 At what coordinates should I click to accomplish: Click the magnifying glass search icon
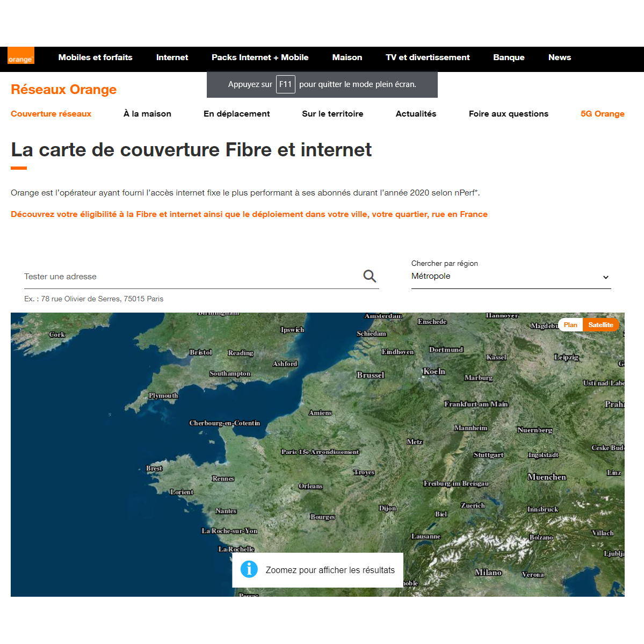370,276
